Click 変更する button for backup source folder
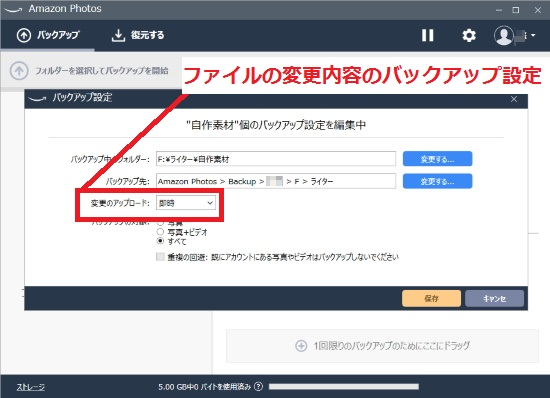This screenshot has width=550, height=398. click(x=437, y=159)
